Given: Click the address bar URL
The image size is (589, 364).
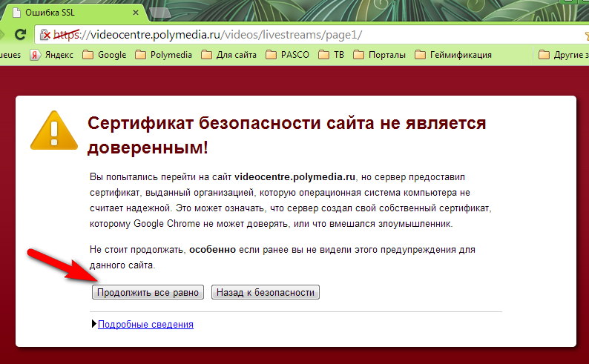Looking at the screenshot, I should (223, 35).
